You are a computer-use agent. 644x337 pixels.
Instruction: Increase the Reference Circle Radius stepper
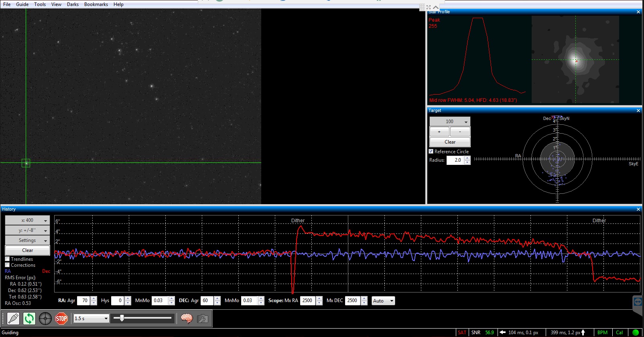(467, 158)
